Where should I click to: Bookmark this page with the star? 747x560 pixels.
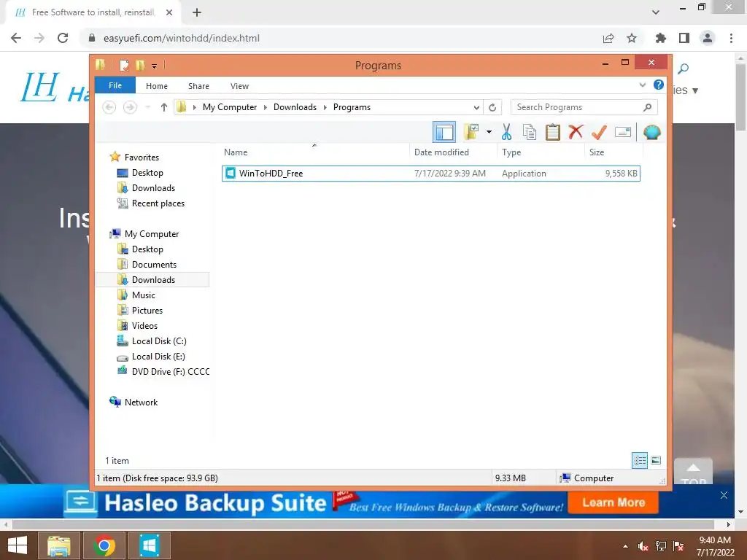point(632,38)
